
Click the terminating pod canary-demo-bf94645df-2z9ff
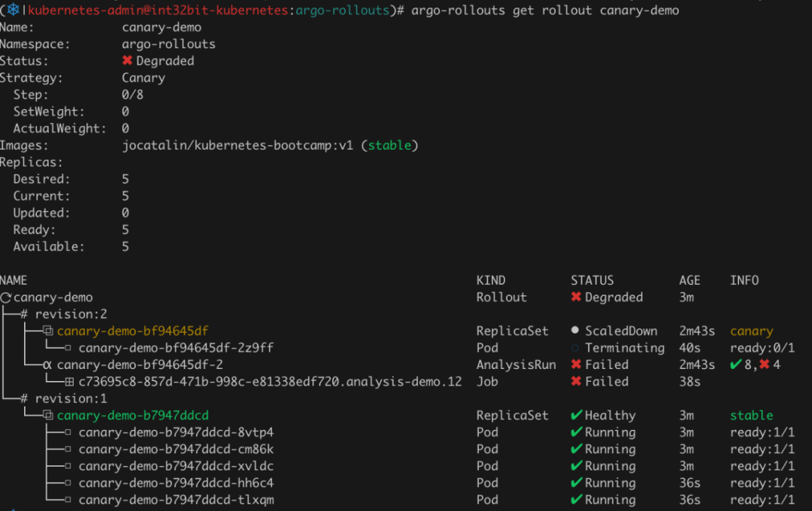[x=176, y=348]
